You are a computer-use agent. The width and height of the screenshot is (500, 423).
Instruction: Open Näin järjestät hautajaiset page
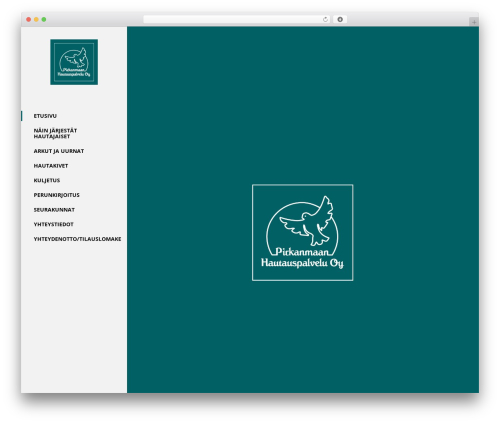[x=55, y=133]
